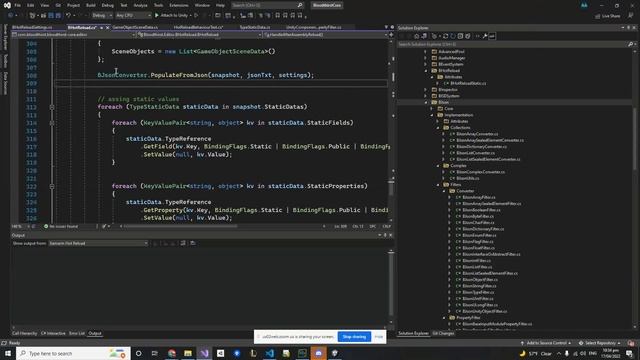
Task: Click the No issues found indicator
Action: pyautogui.click(x=61, y=226)
